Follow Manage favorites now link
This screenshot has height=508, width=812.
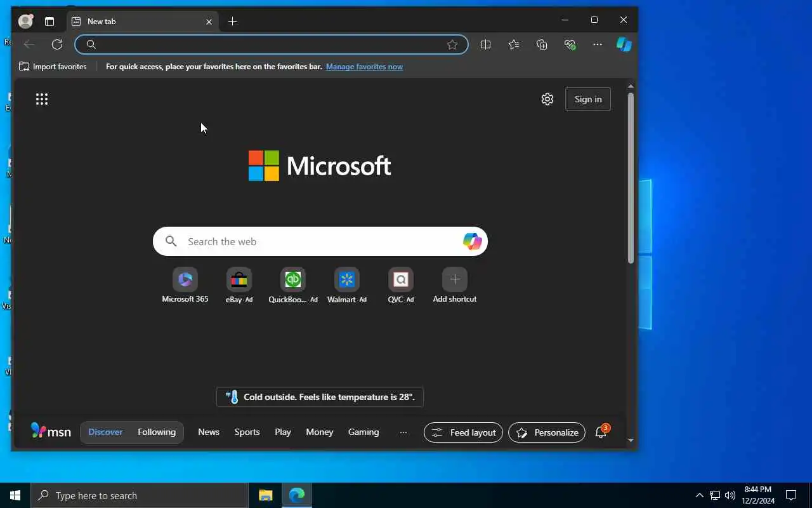[x=364, y=67]
